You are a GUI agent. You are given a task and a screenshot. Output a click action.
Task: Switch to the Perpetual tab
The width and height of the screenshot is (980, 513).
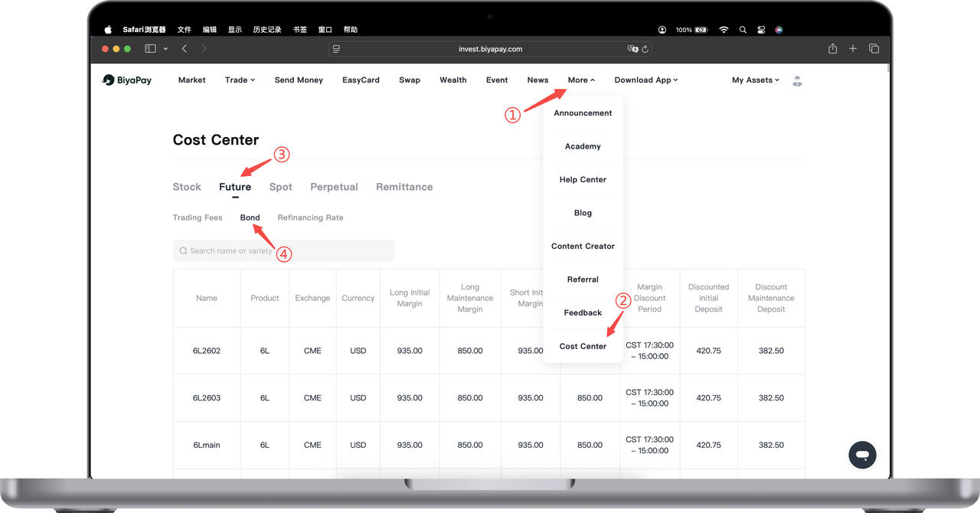click(334, 187)
